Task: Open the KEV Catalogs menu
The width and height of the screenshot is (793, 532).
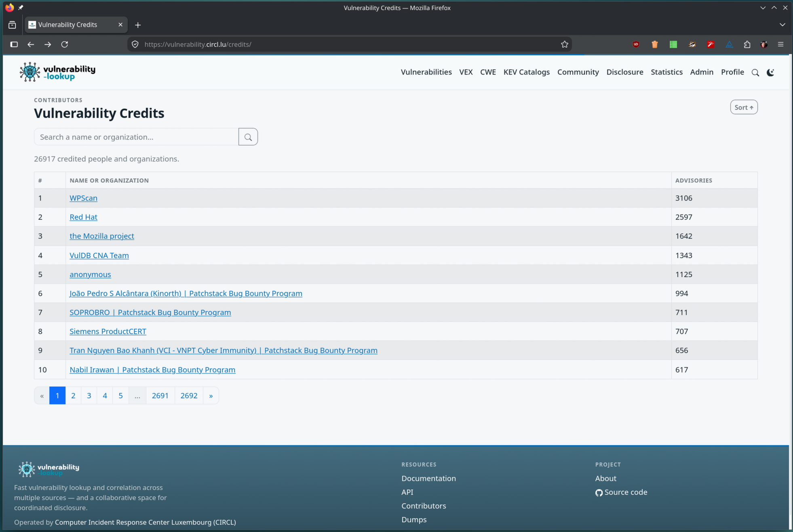Action: (x=526, y=72)
